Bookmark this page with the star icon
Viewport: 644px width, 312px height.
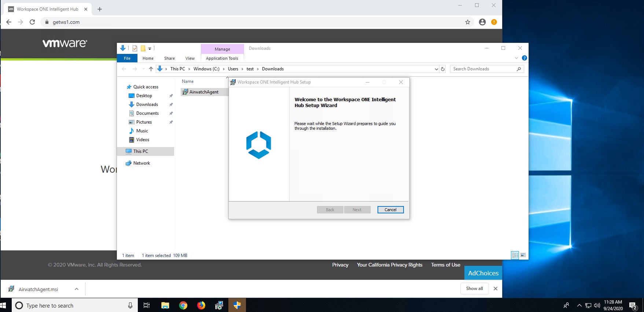(x=468, y=22)
